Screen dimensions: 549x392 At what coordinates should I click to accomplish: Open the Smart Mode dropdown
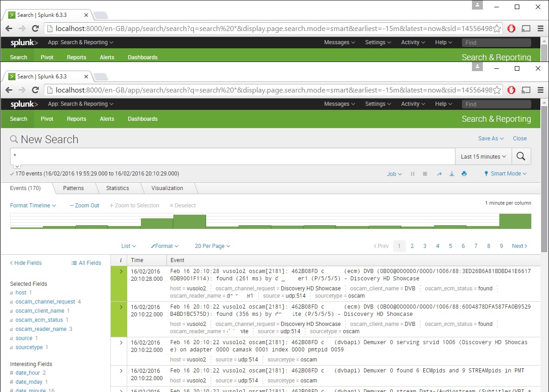click(505, 174)
